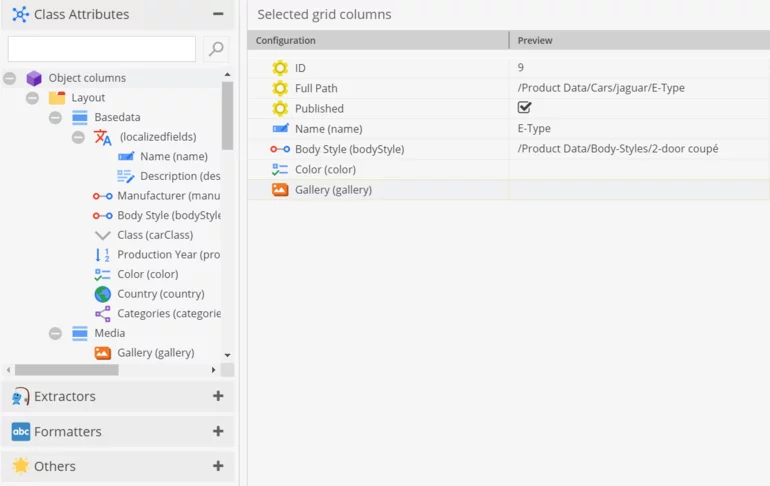The width and height of the screenshot is (770, 486).
Task: Click the Extractors panel icon
Action: [x=21, y=396]
